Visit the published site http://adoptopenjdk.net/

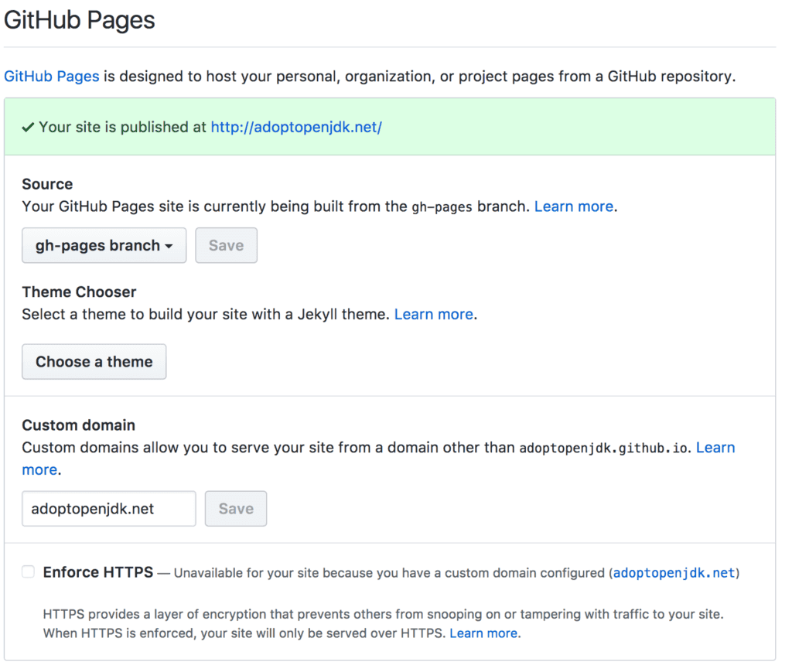pyautogui.click(x=296, y=128)
